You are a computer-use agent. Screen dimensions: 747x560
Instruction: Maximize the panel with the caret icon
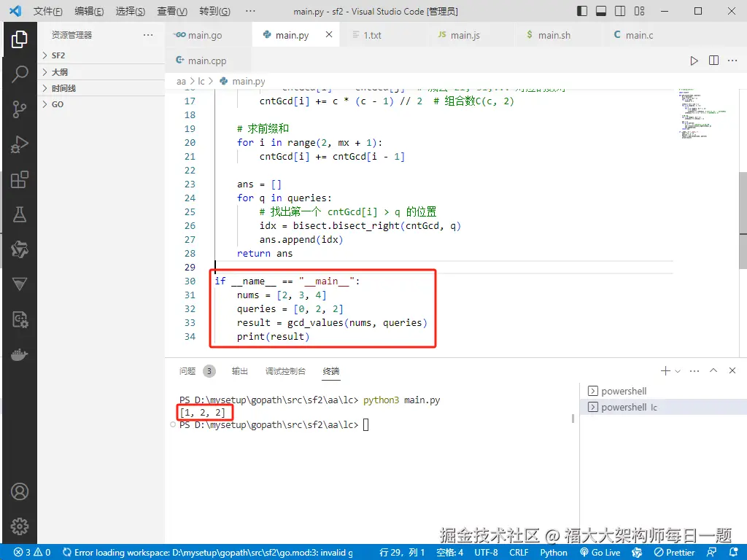pyautogui.click(x=713, y=370)
